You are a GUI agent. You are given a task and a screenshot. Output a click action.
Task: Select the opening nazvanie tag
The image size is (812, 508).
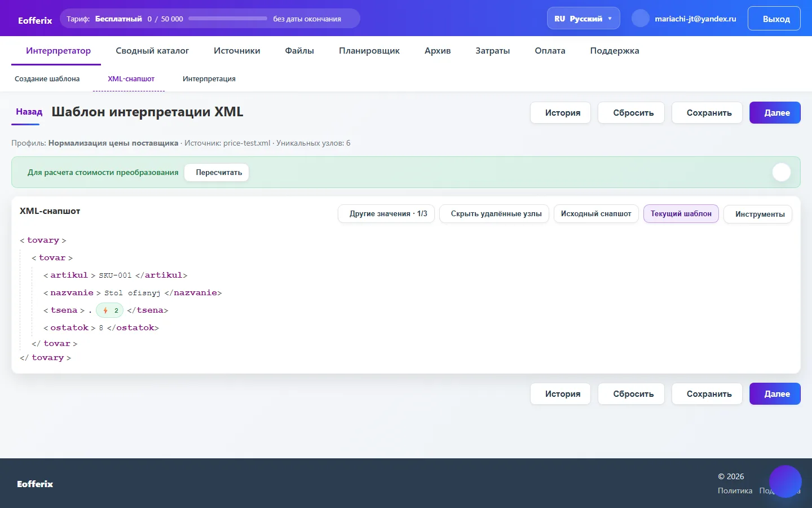[72, 292]
